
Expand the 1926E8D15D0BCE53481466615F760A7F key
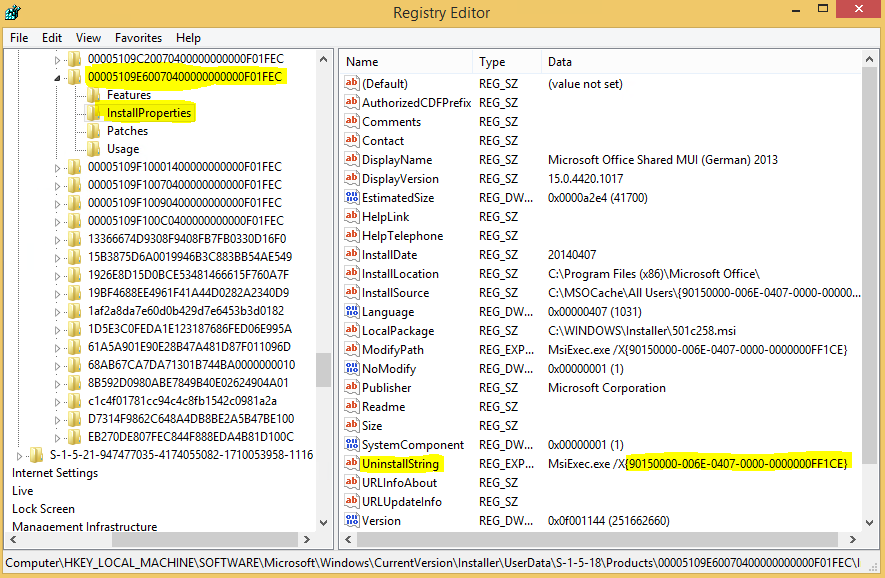coord(57,275)
